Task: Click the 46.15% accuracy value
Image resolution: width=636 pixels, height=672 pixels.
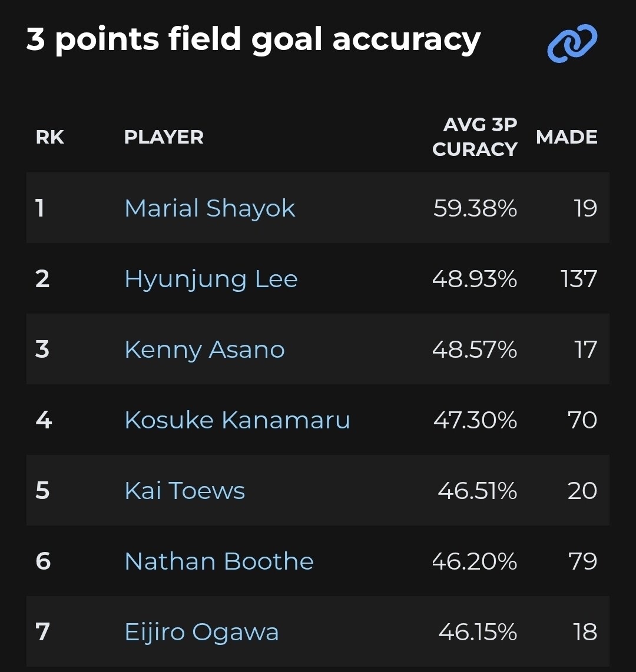Action: coord(477,632)
